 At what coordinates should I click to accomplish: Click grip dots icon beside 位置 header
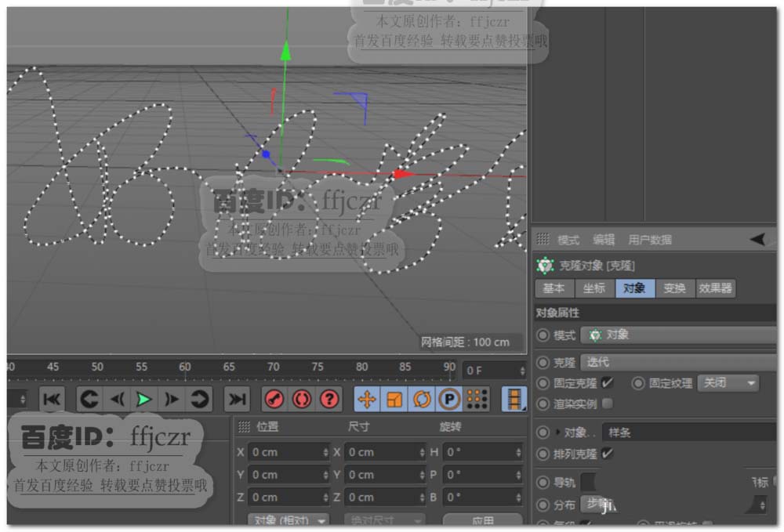pos(244,426)
